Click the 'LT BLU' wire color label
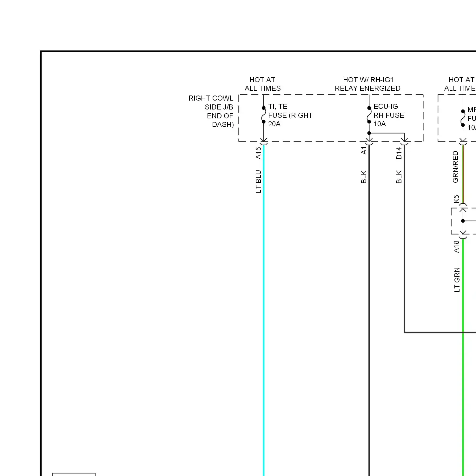The height and width of the screenshot is (476, 476). 258,182
